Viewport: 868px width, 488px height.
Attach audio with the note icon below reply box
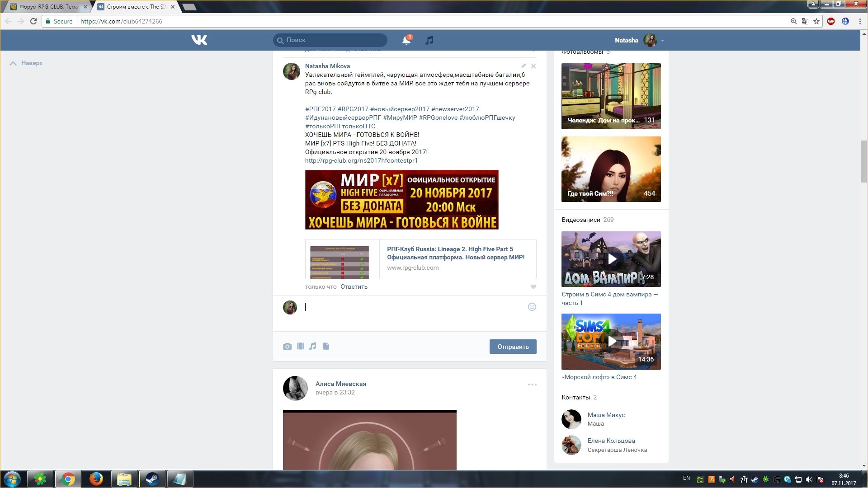pyautogui.click(x=313, y=346)
